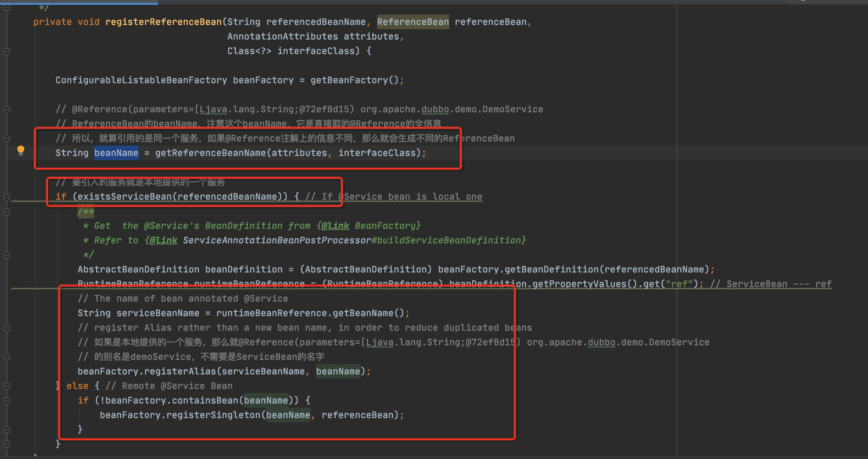Click the getBeanDefinition(referencedBeanName) call
The image size is (868, 459).
coord(607,269)
